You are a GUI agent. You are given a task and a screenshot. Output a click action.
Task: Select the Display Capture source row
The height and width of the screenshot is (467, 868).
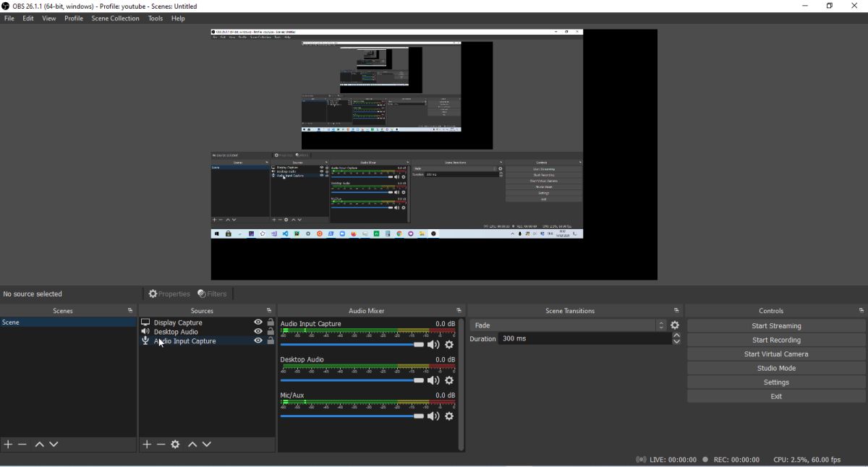(x=207, y=322)
